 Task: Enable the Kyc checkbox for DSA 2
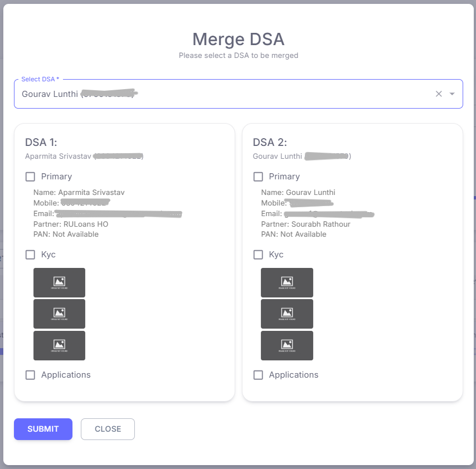coord(258,255)
